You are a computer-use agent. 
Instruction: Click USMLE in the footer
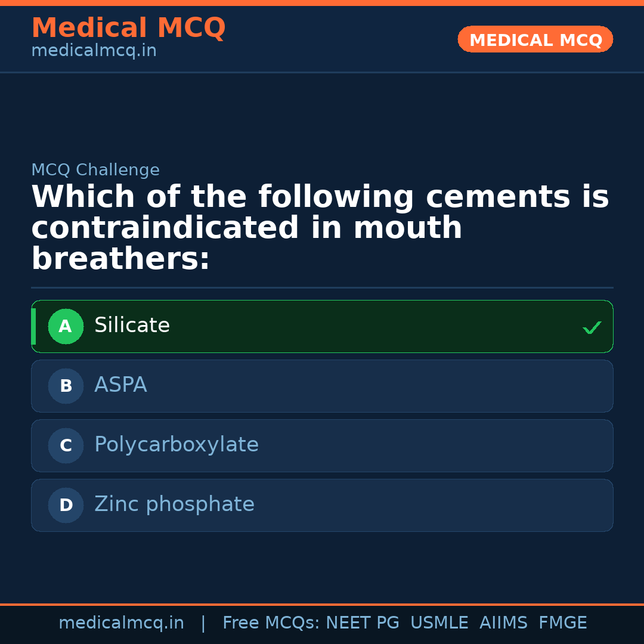click(439, 623)
